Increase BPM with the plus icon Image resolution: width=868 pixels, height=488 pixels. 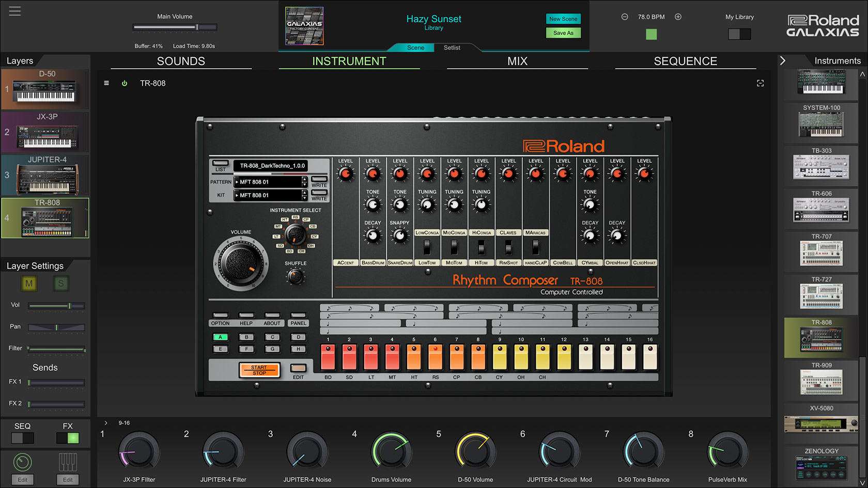[x=678, y=17]
